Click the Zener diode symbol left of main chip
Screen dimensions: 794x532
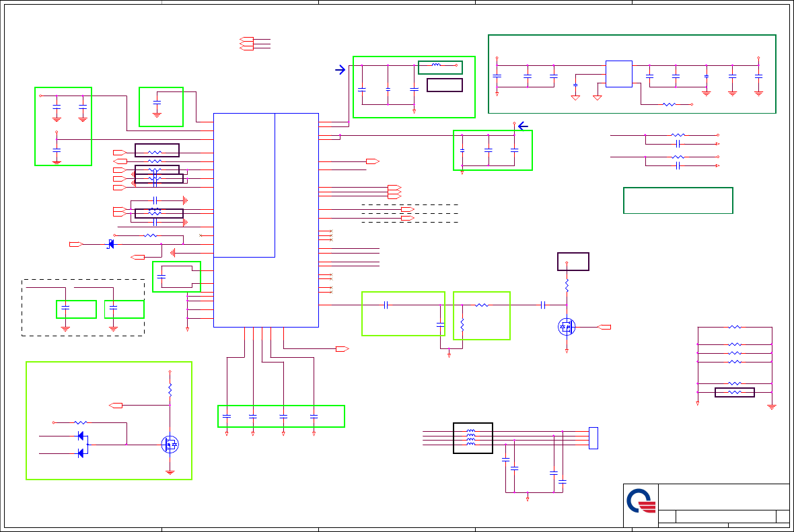(x=110, y=245)
